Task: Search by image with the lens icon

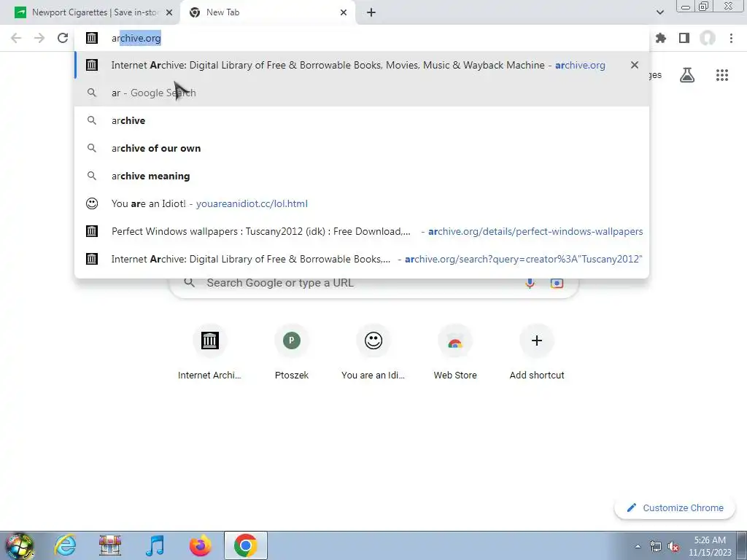Action: [x=557, y=283]
